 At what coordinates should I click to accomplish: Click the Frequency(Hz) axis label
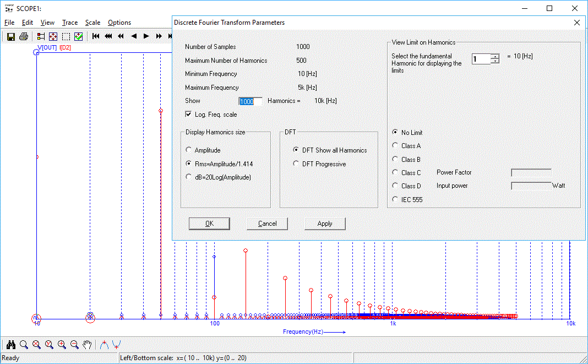click(303, 332)
